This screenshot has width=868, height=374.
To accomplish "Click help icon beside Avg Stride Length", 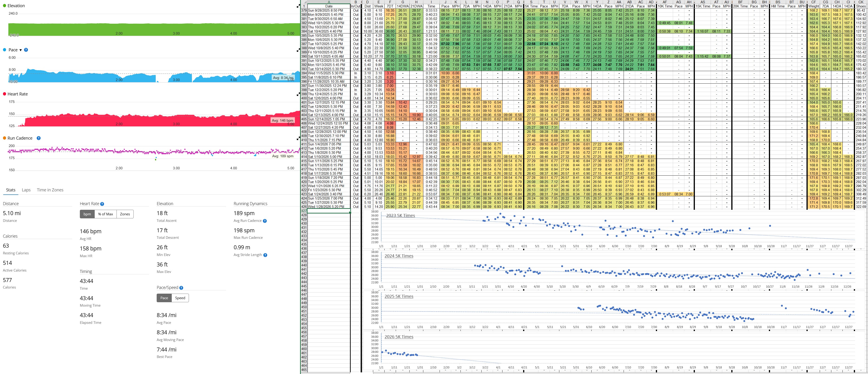I will [x=265, y=255].
